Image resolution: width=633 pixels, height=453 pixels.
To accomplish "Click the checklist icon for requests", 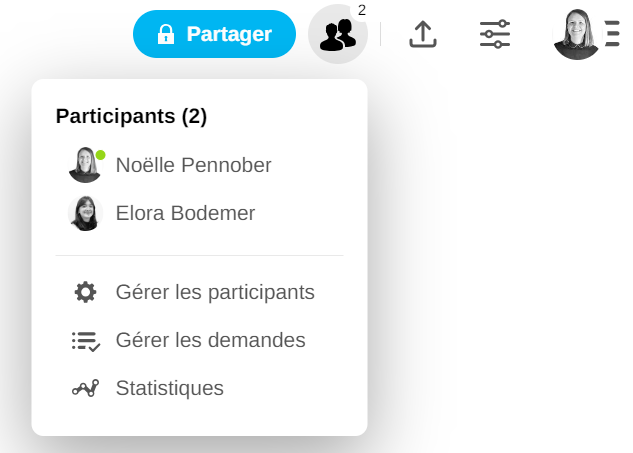I will (86, 340).
